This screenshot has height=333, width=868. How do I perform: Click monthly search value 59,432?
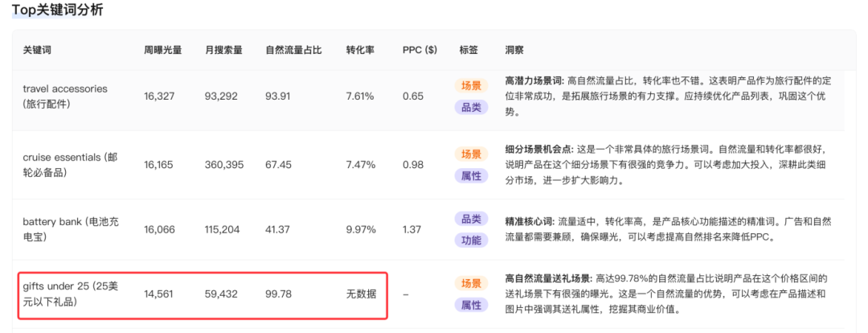222,294
